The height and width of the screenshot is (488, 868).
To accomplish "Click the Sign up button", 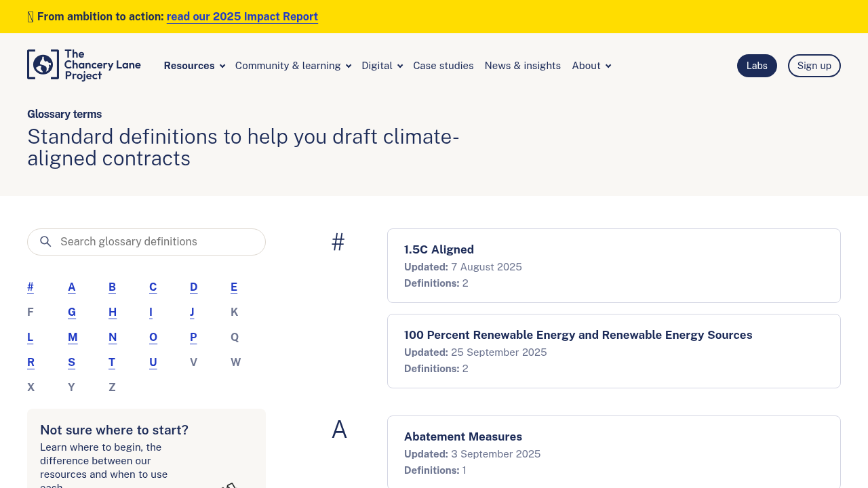I will point(814,66).
